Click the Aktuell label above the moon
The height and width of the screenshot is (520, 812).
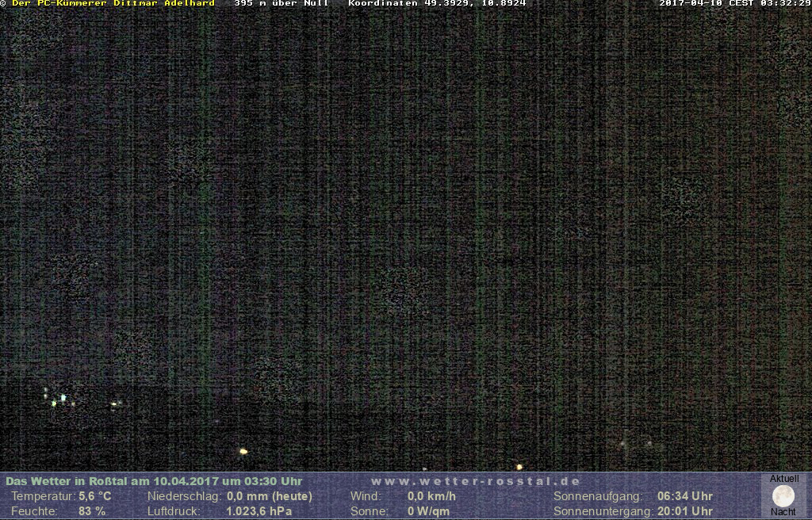(x=783, y=479)
